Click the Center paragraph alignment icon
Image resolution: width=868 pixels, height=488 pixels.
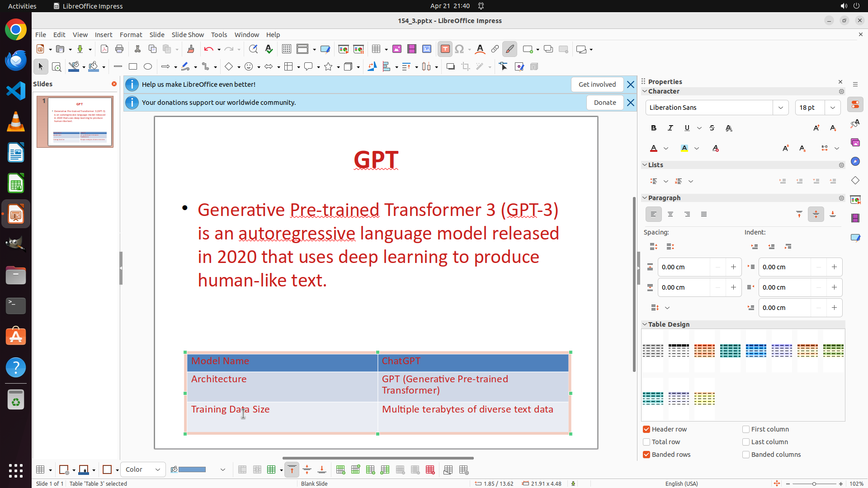point(670,214)
